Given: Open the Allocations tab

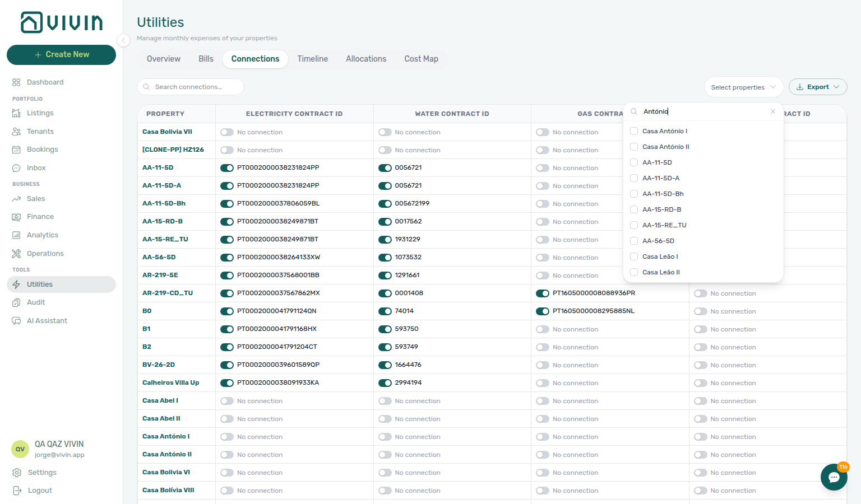Looking at the screenshot, I should coord(366,59).
